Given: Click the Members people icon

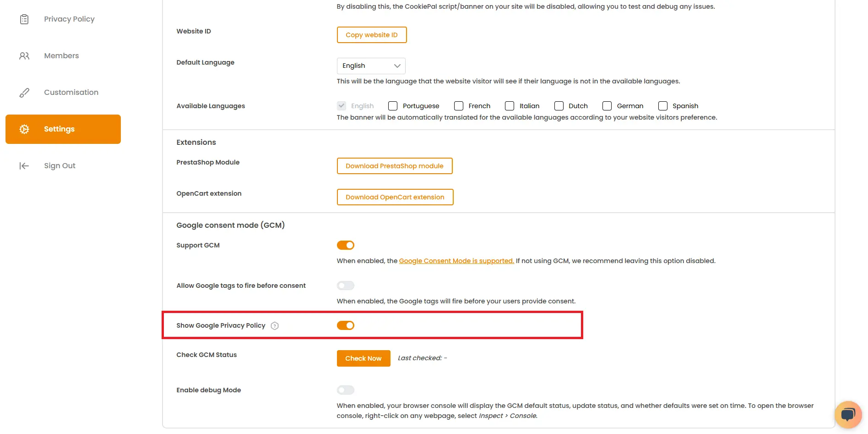Looking at the screenshot, I should 24,55.
